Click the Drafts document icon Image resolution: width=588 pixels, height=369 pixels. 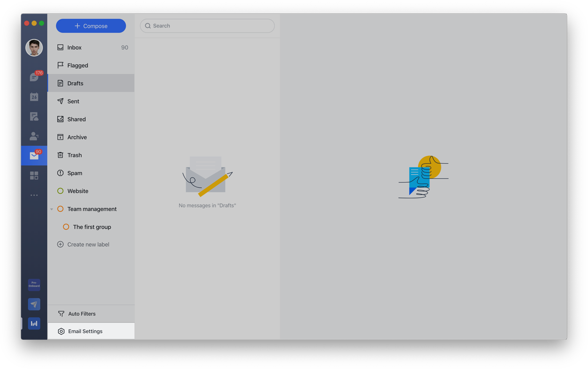pyautogui.click(x=60, y=83)
